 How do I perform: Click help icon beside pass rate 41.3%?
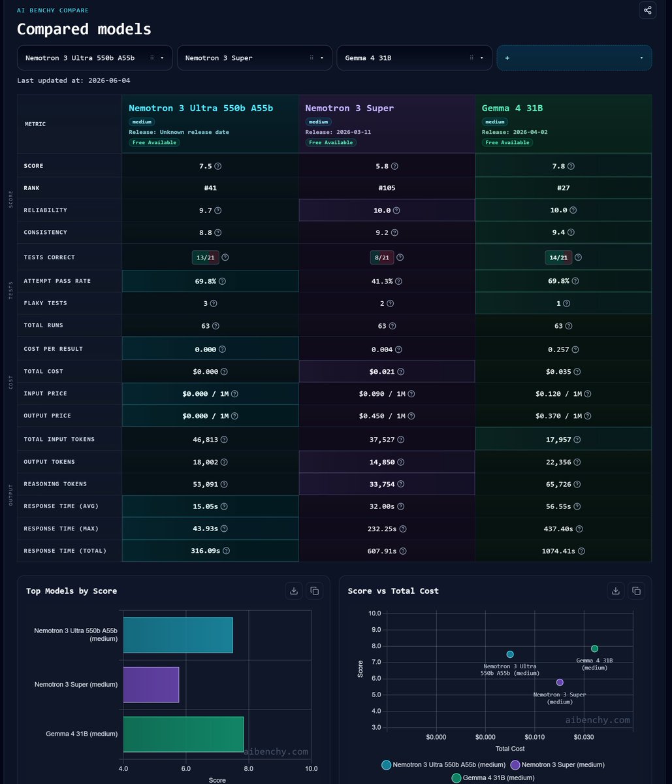coord(398,281)
